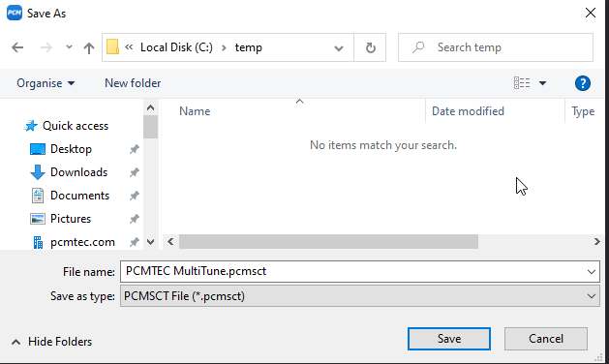
Task: Expand the recent locations dropdown arrow
Action: click(x=69, y=47)
